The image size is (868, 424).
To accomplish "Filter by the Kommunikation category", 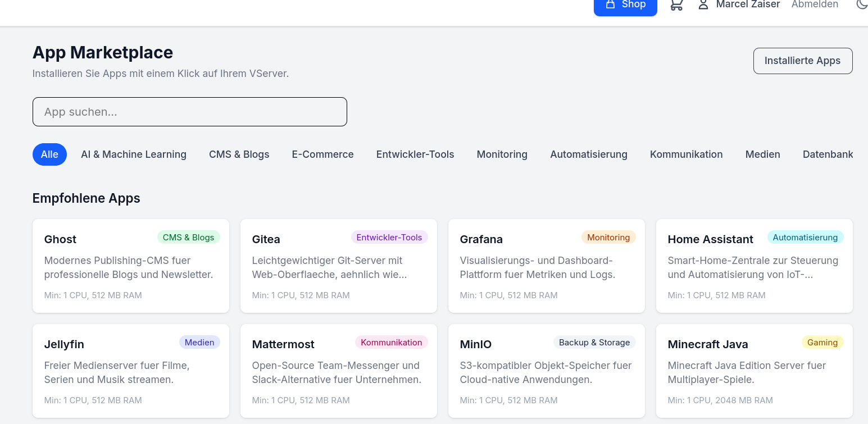I will click(x=686, y=154).
